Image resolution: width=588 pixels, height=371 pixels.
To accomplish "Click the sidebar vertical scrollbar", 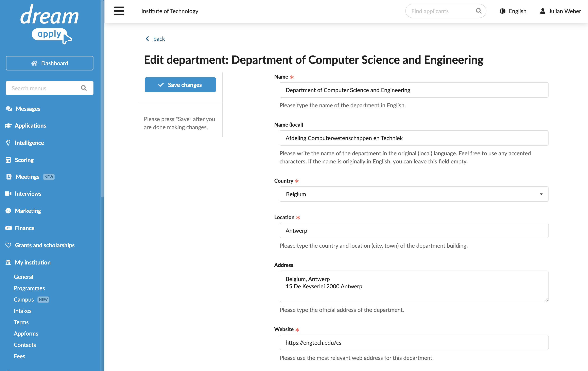I will (102, 98).
